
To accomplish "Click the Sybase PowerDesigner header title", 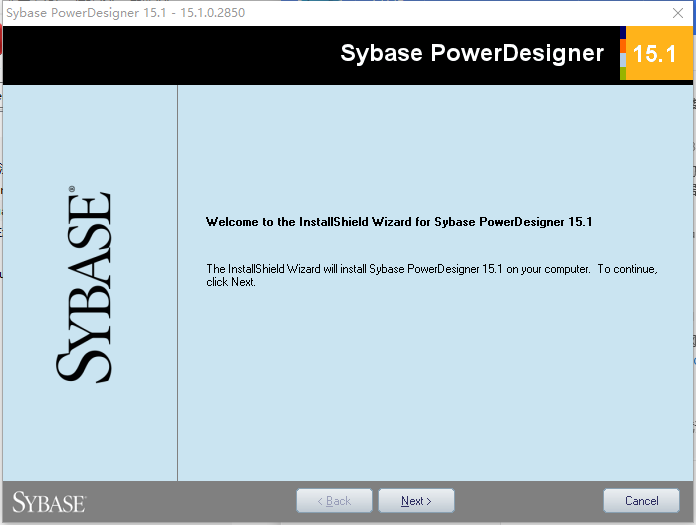I will coord(472,53).
